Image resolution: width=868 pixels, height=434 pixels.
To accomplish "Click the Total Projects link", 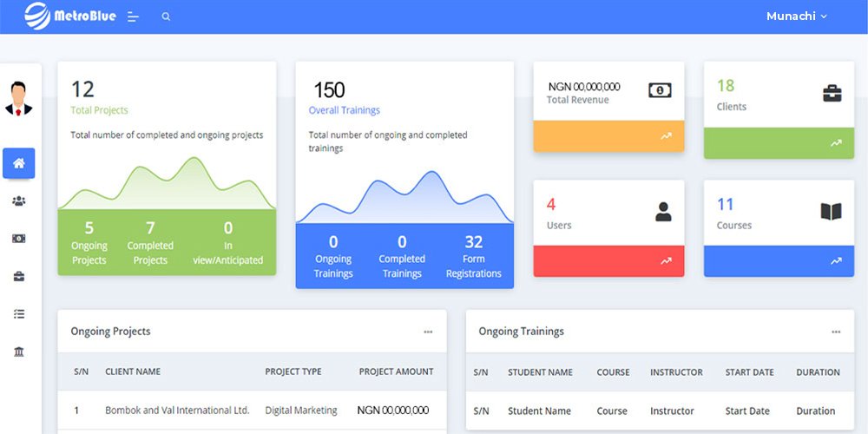I will pos(99,110).
